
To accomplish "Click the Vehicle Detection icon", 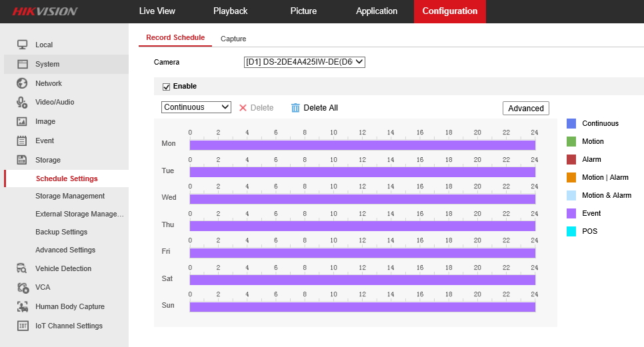I will pos(22,268).
